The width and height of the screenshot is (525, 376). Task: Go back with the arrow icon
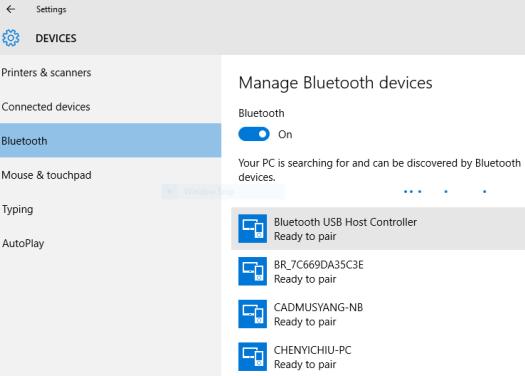(x=11, y=9)
